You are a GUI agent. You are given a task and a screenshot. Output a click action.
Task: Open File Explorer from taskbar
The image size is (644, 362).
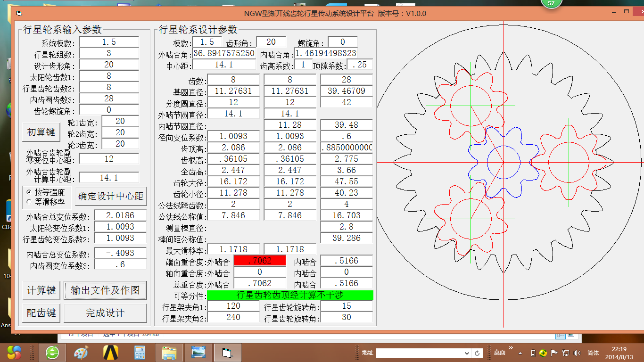pyautogui.click(x=169, y=352)
